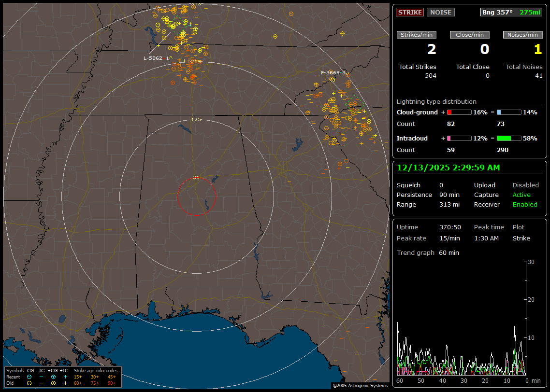
Task: Click the recent +IC plus legend symbol
Action: (65, 377)
